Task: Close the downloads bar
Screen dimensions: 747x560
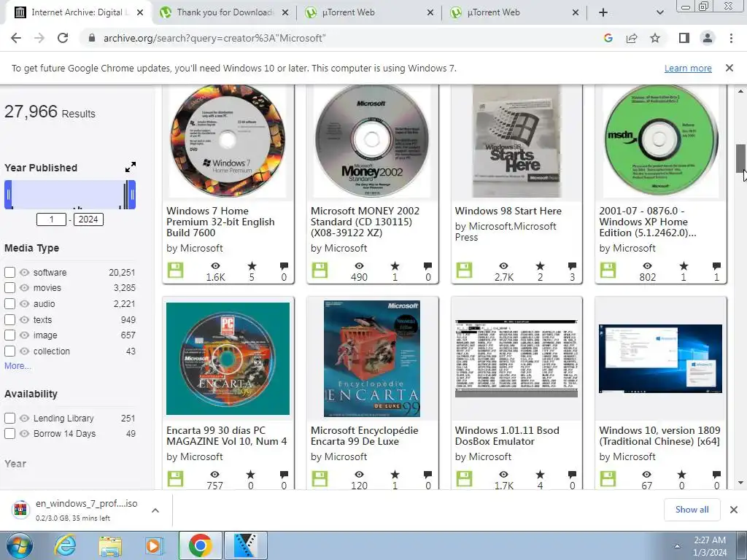Action: 734,510
